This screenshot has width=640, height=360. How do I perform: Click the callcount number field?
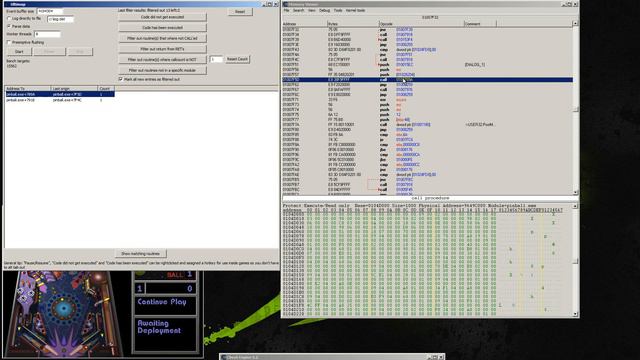tap(216, 60)
